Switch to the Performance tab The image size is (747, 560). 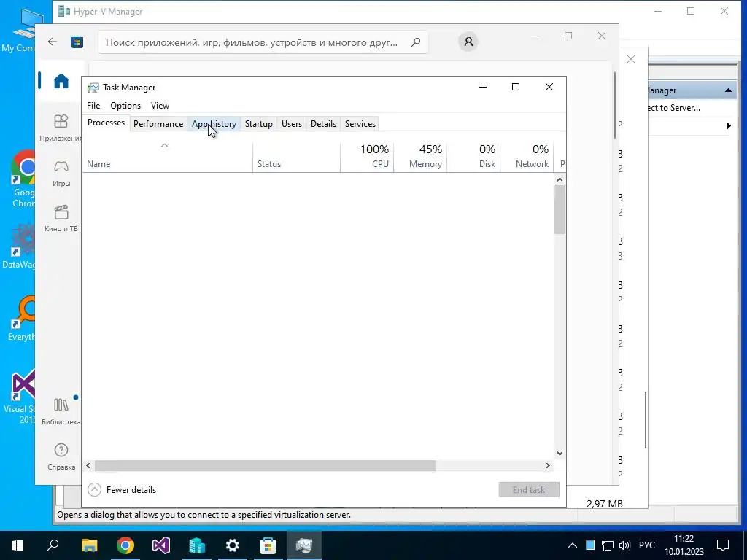point(158,124)
